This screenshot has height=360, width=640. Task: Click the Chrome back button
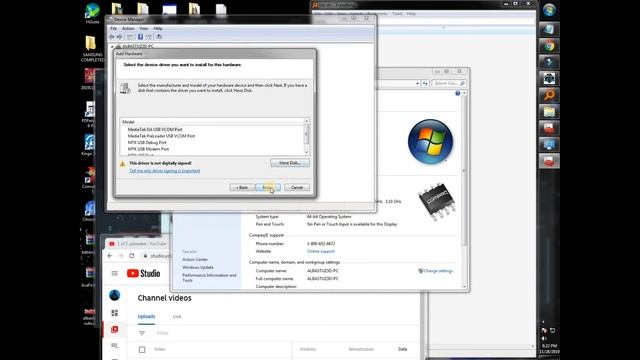click(110, 256)
